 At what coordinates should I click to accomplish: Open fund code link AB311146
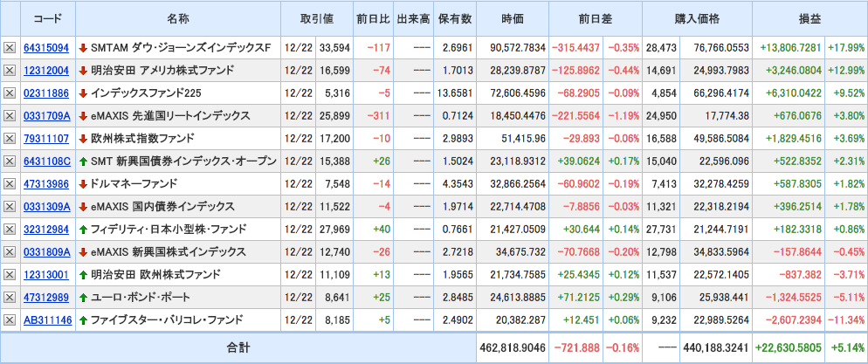coord(48,319)
